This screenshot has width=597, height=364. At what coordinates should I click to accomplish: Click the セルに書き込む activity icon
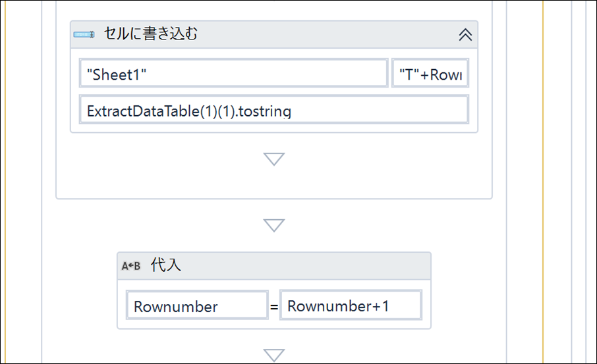[x=84, y=35]
